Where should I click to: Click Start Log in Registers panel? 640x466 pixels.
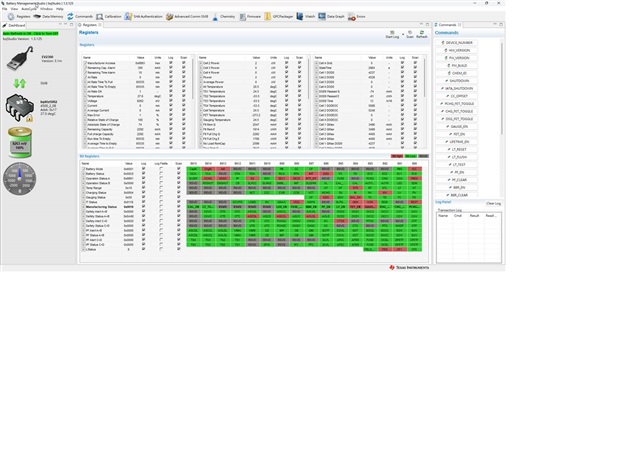[392, 34]
